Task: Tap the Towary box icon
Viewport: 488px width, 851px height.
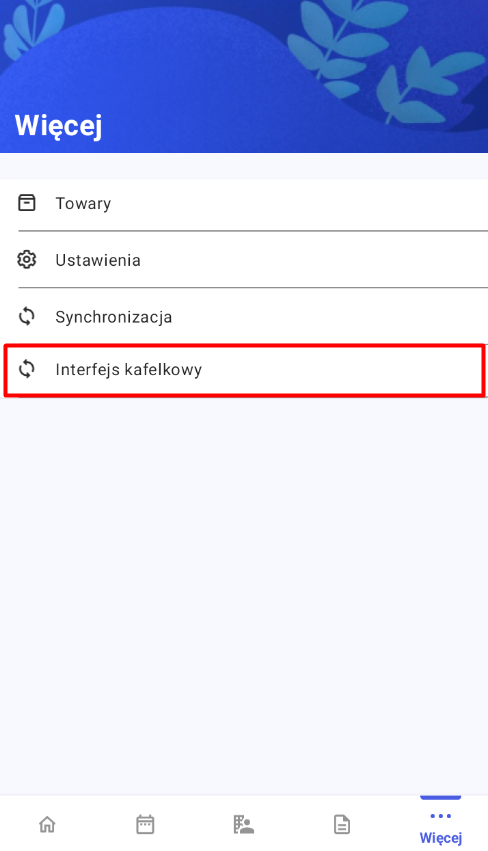Action: coord(27,203)
